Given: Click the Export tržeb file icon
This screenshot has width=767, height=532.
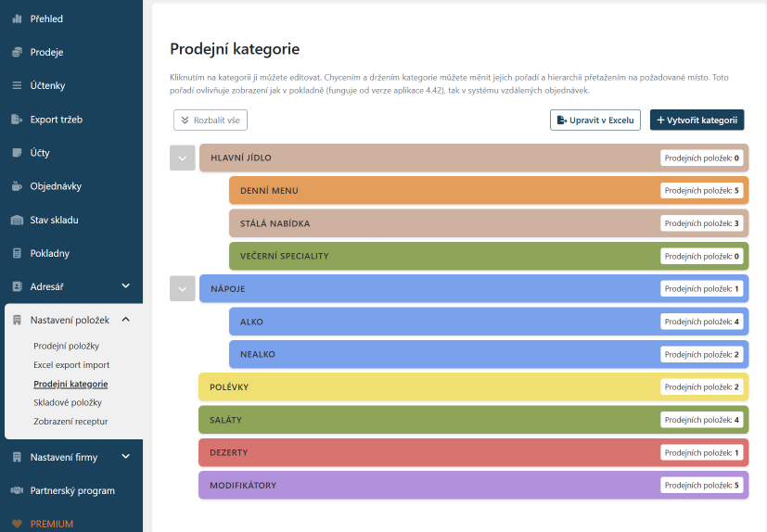Looking at the screenshot, I should click(17, 120).
